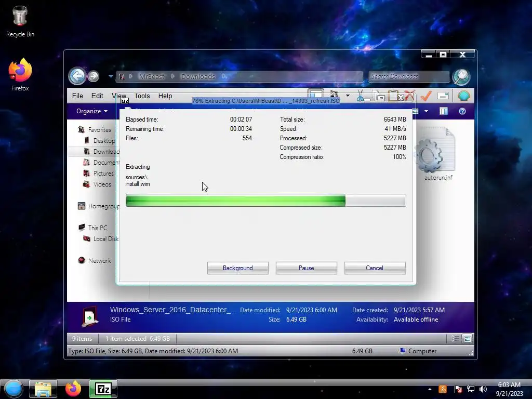Expand the chevron after MrBeast breadcrumb
The height and width of the screenshot is (399, 532).
pos(172,77)
